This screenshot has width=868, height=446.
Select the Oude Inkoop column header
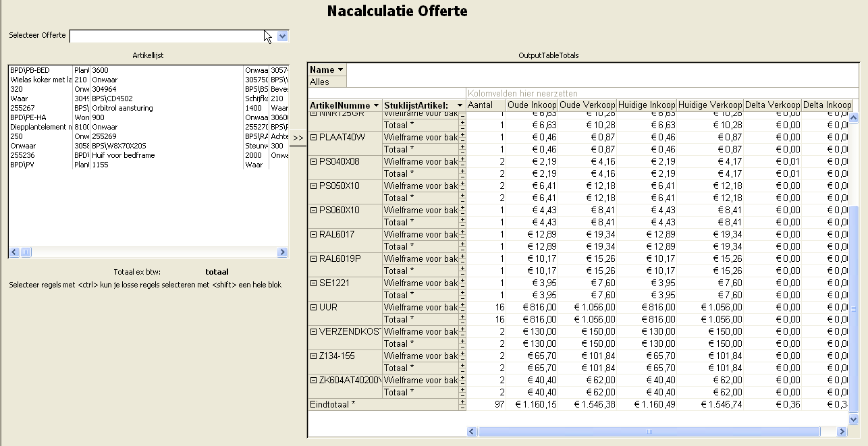[x=532, y=105]
